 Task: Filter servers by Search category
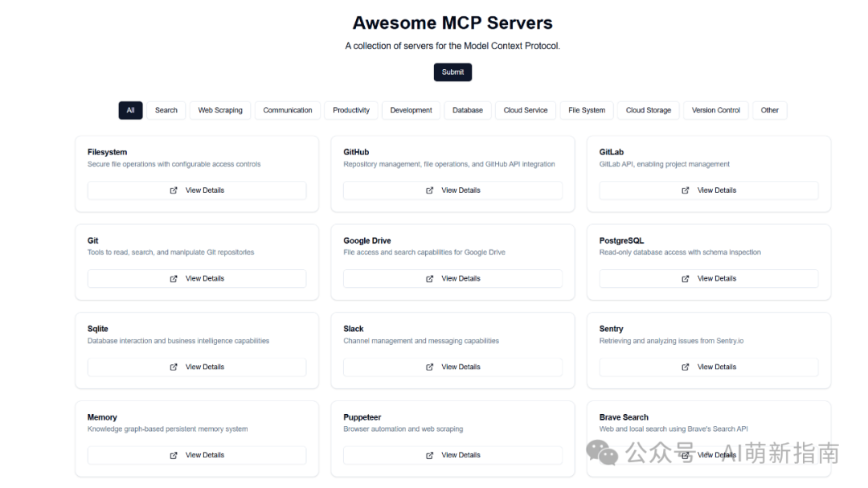pos(166,110)
